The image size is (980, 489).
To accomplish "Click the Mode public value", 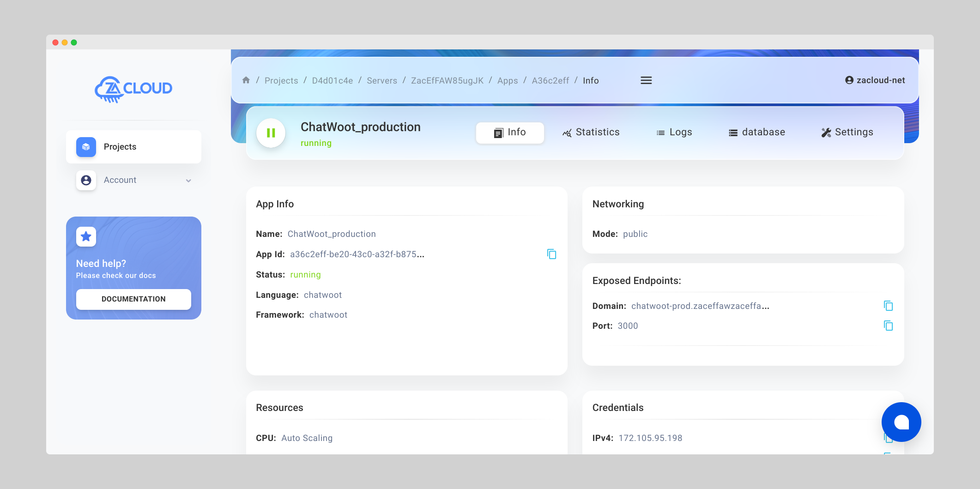I will coord(635,234).
